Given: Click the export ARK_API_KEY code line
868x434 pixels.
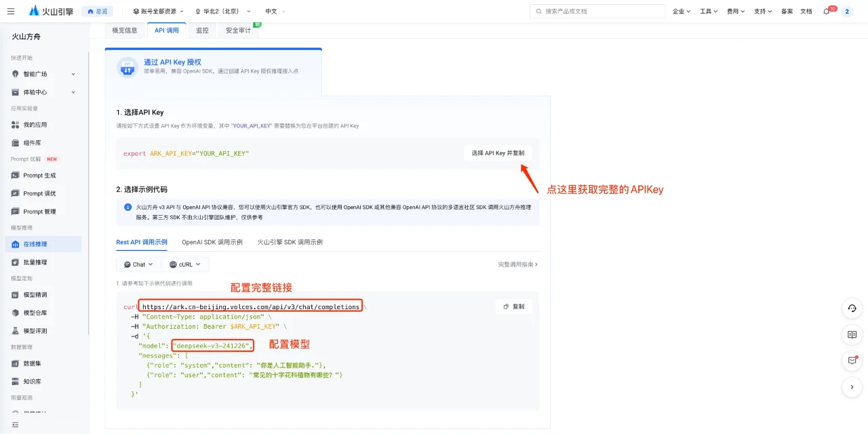Looking at the screenshot, I should (186, 153).
